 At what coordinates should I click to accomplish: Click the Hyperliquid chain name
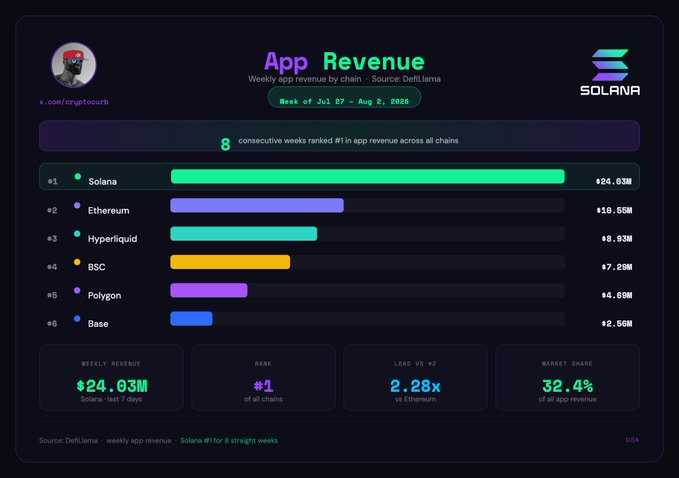tap(113, 239)
